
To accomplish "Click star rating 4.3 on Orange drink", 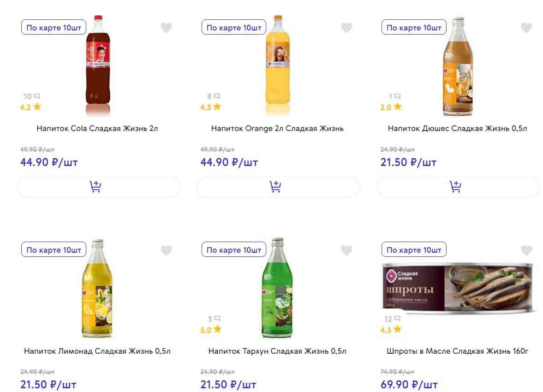I will point(210,107).
